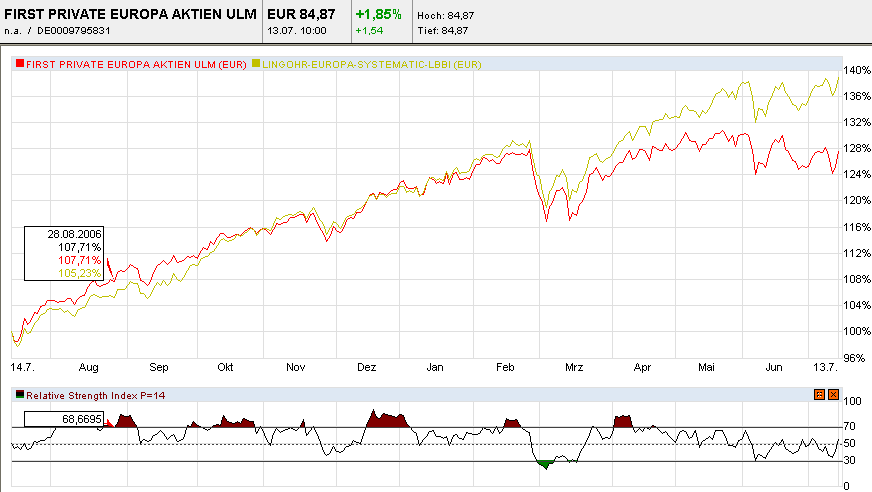Click the Relative Strength Index P=14 title

[96, 396]
